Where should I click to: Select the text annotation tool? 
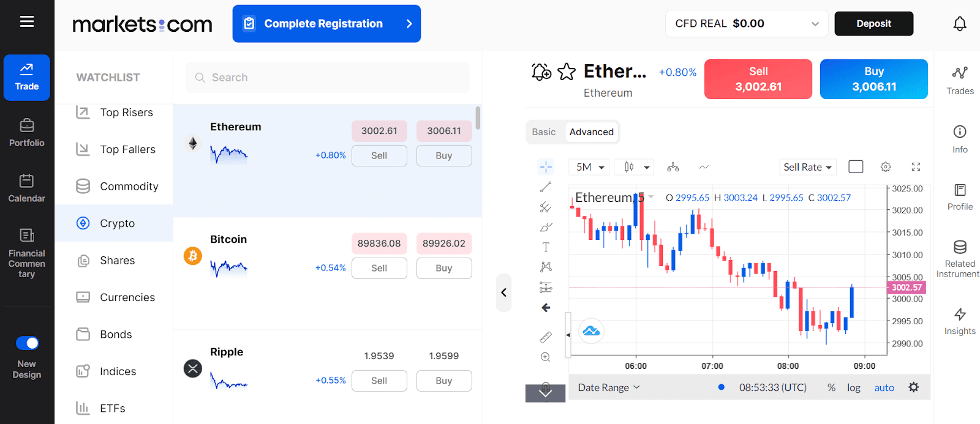tap(546, 247)
